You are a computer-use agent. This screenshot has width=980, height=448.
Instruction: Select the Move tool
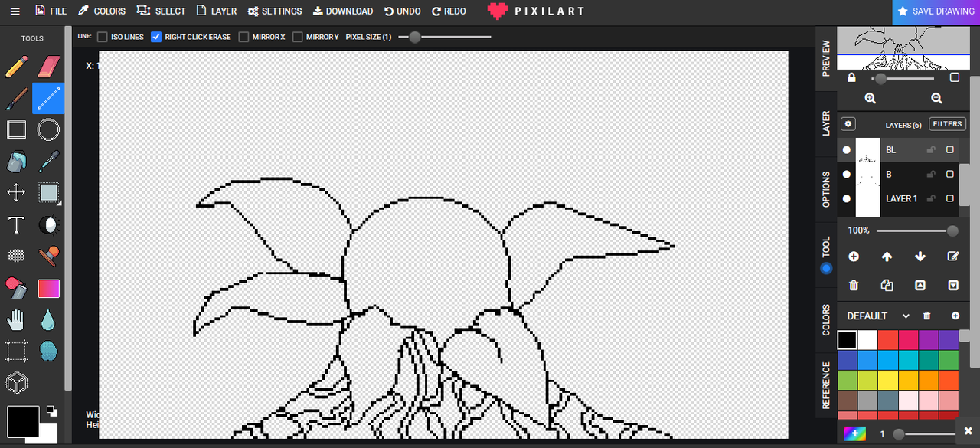(x=16, y=192)
